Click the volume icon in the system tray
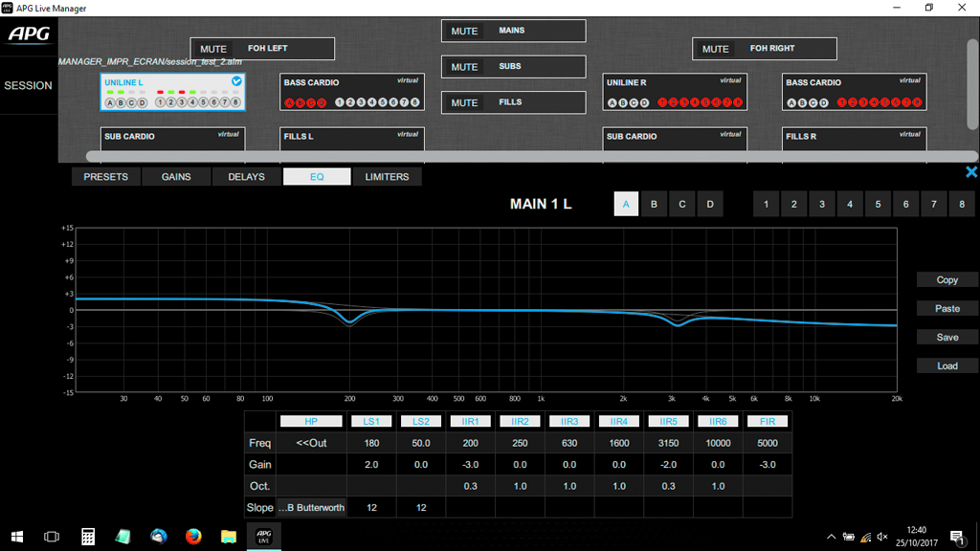The height and width of the screenshot is (551, 980). click(x=882, y=537)
